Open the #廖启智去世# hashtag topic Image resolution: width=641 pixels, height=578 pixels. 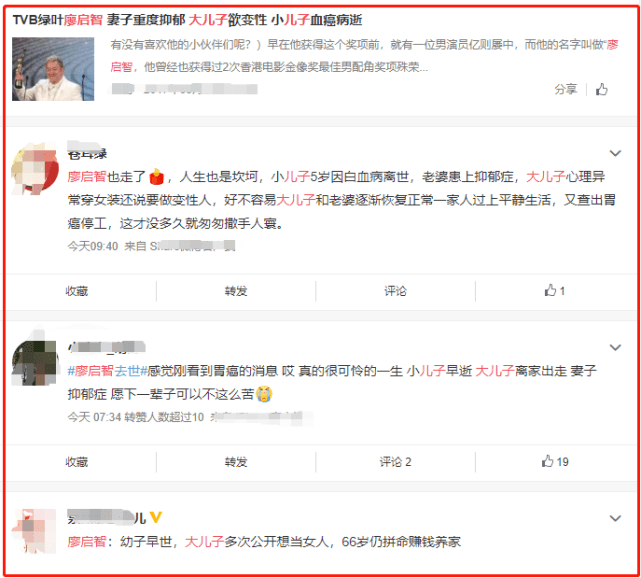click(107, 371)
